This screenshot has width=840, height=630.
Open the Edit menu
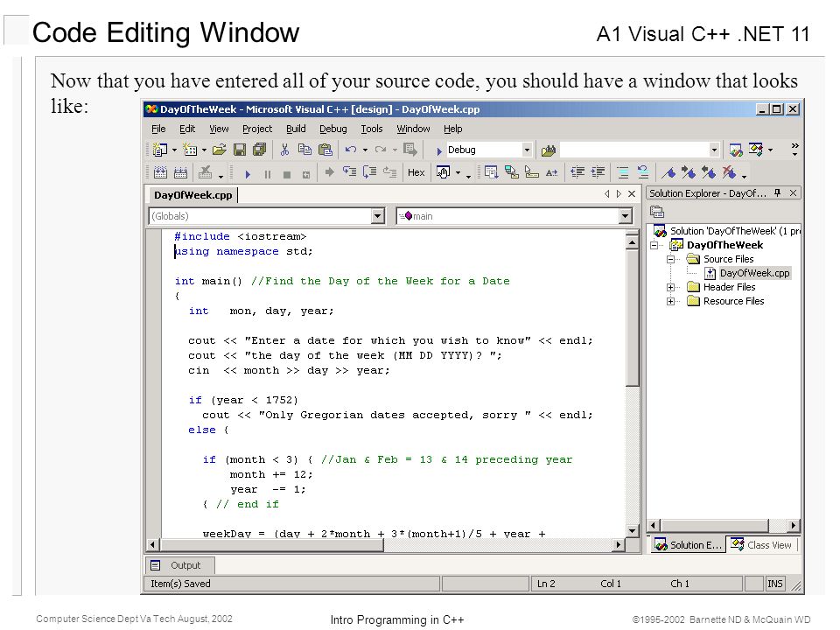pos(187,129)
